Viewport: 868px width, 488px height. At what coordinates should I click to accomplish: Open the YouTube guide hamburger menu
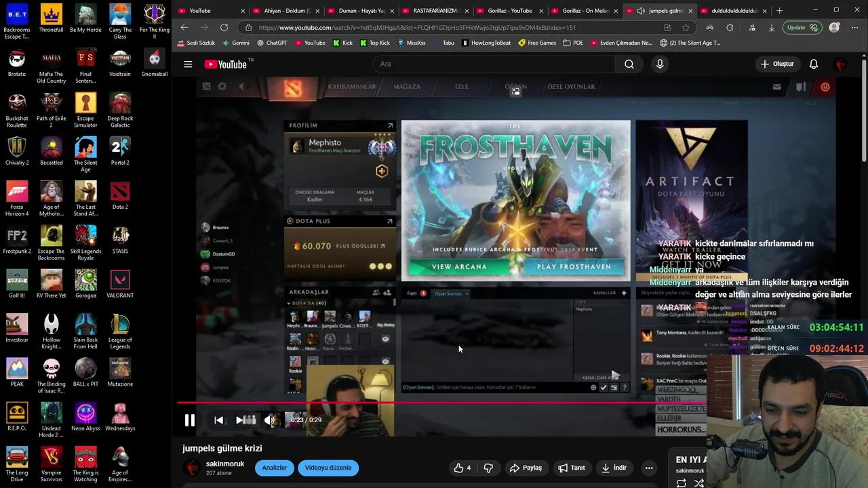188,64
